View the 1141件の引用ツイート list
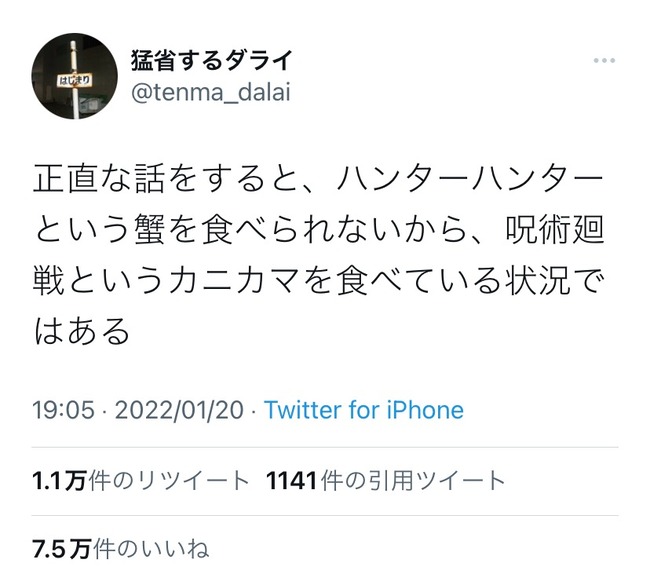The height and width of the screenshot is (574, 650). [386, 481]
